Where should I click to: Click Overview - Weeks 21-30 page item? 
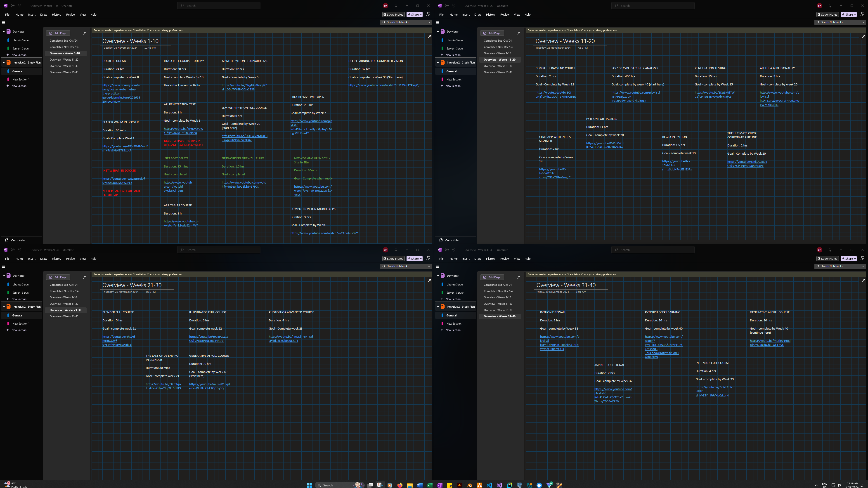click(66, 310)
